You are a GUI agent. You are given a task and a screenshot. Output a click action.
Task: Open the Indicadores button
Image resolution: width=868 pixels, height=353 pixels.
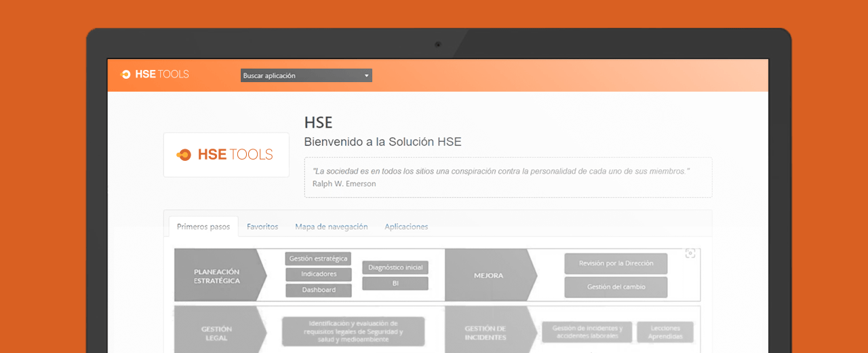[319, 274]
